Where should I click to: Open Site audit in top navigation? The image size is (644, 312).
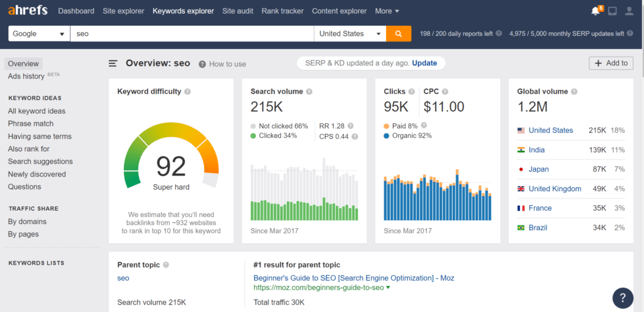pyautogui.click(x=238, y=11)
